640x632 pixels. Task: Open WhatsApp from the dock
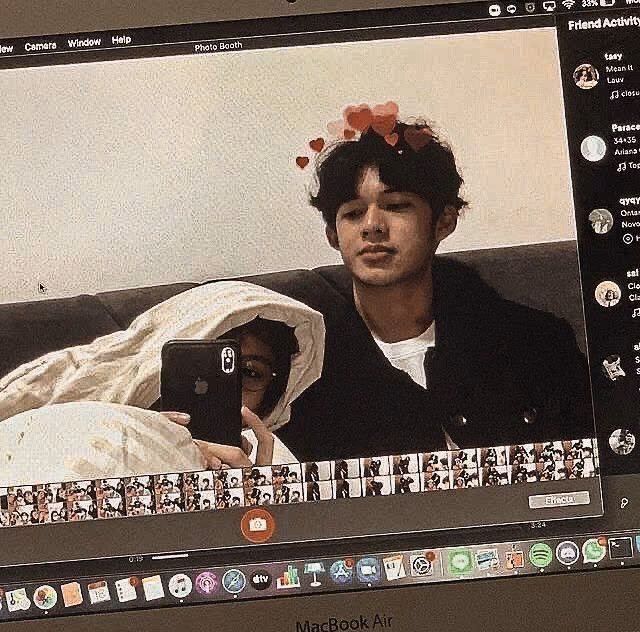[593, 550]
